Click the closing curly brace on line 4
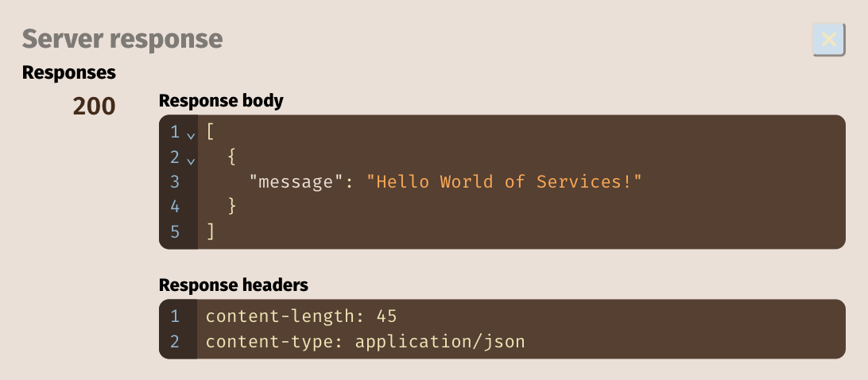The width and height of the screenshot is (868, 380). 232,207
